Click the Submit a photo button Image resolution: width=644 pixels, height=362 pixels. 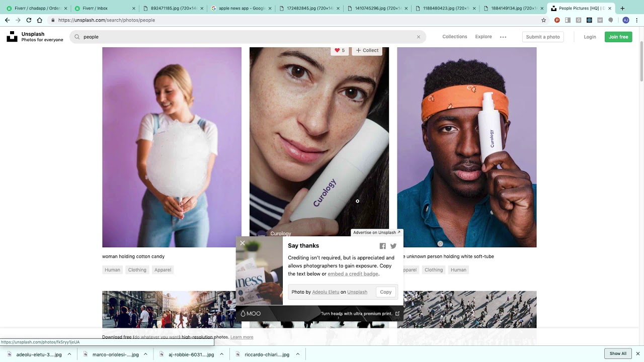[x=543, y=37]
